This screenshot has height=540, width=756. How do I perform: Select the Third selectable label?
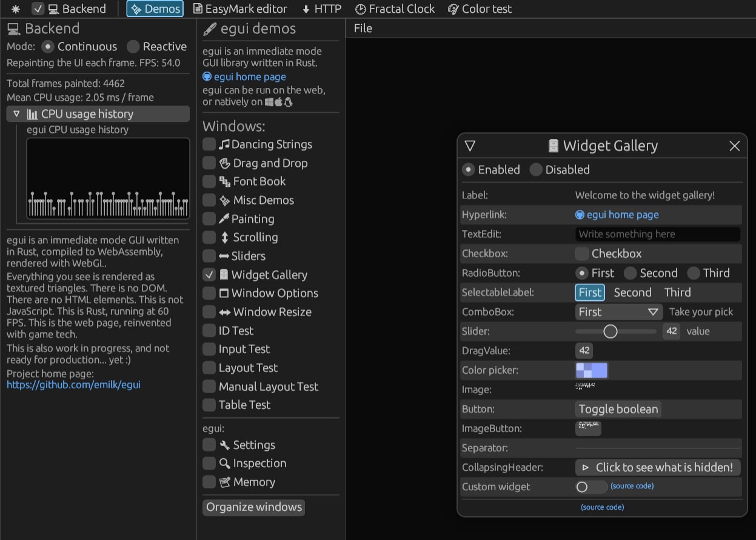[x=677, y=292]
